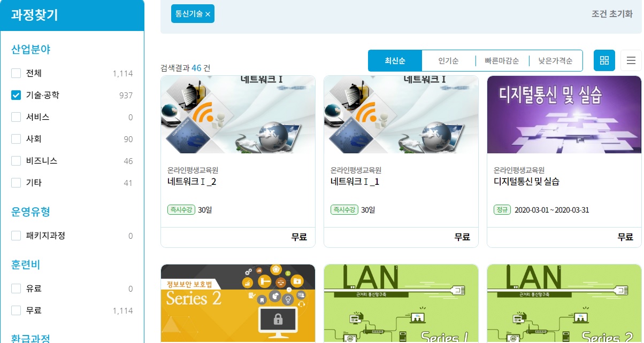Check the 전체 industry checkbox
This screenshot has height=343, width=644.
16,73
